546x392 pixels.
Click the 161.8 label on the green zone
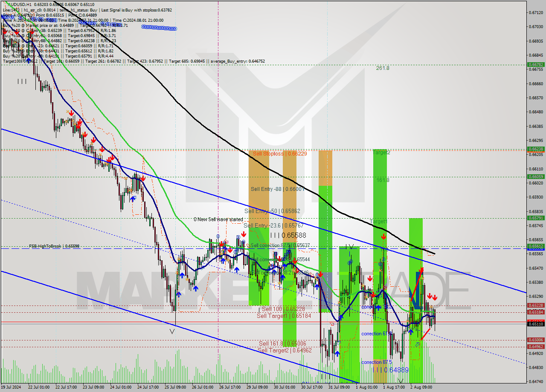pyautogui.click(x=383, y=180)
